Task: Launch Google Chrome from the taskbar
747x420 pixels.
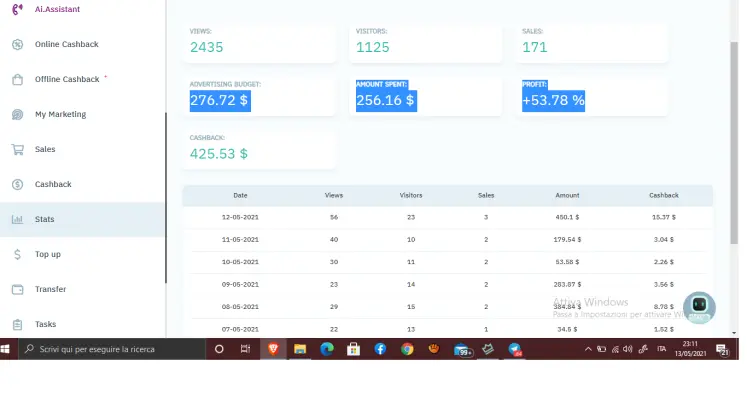Action: click(x=407, y=349)
